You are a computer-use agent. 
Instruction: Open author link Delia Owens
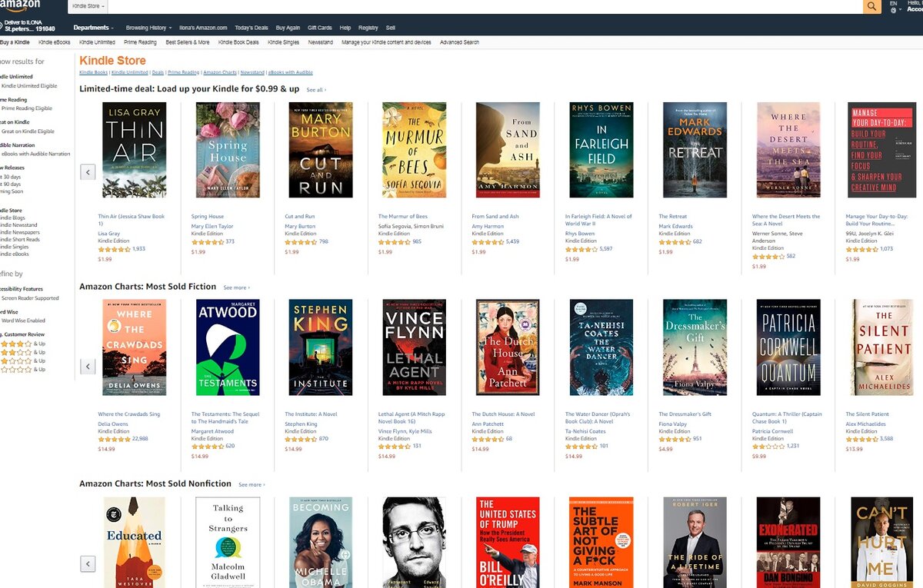click(x=113, y=424)
